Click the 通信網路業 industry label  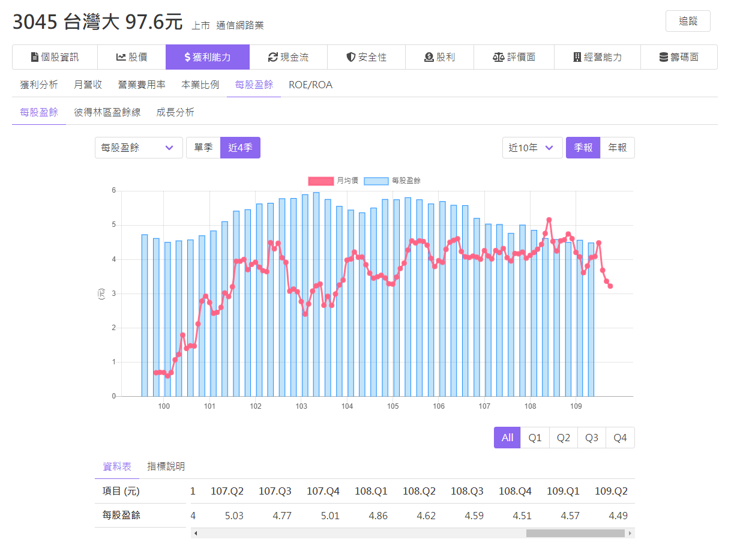240,25
